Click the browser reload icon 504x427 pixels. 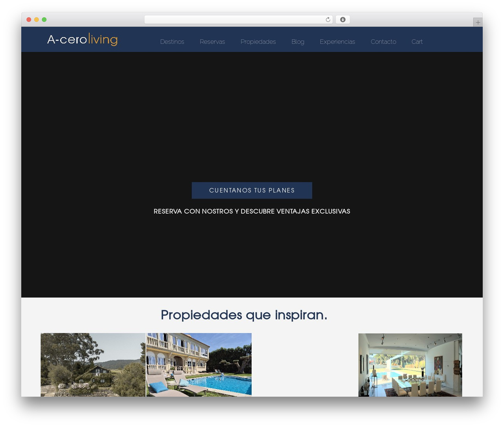(328, 20)
